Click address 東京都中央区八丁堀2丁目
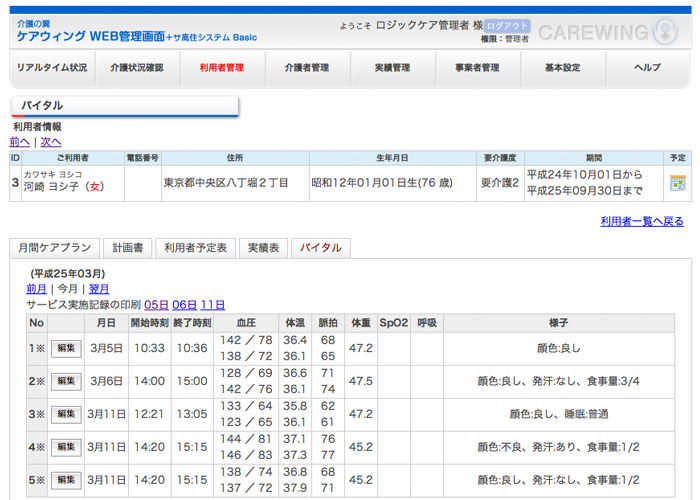The width and height of the screenshot is (700, 500). [226, 183]
